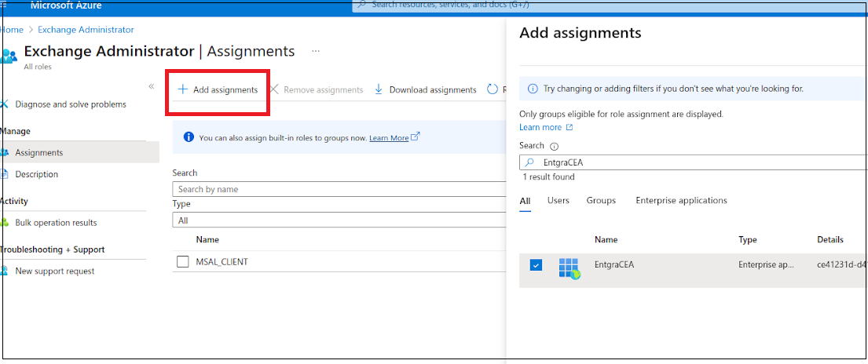Click the Refresh circular arrow icon
The image size is (868, 364).
(492, 89)
